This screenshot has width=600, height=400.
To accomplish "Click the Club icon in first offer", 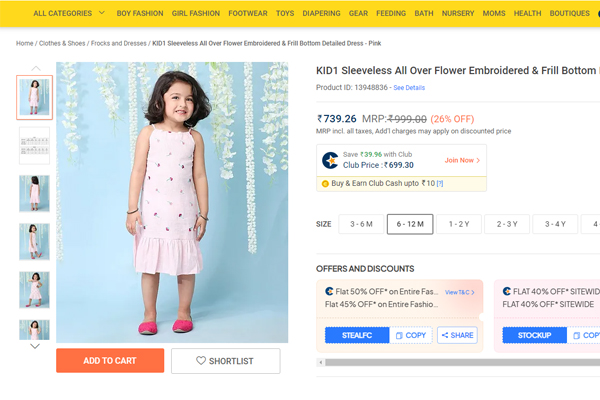I will tap(330, 292).
